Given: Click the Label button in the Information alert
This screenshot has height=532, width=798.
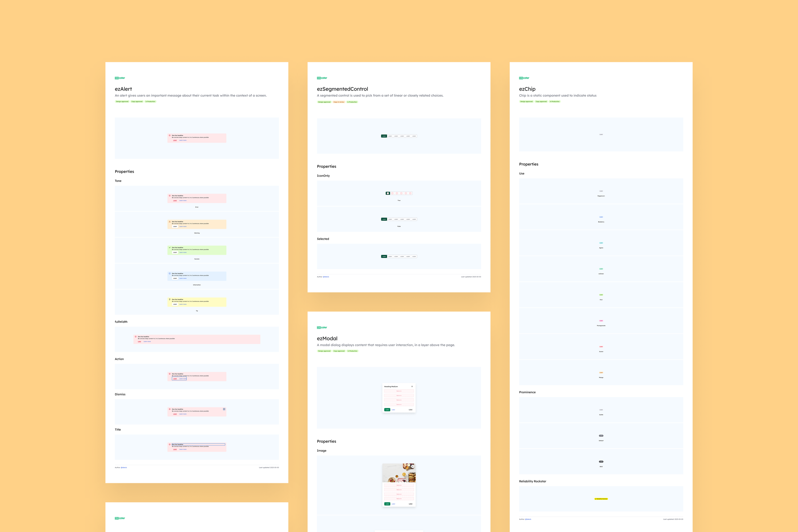Looking at the screenshot, I should (175, 278).
